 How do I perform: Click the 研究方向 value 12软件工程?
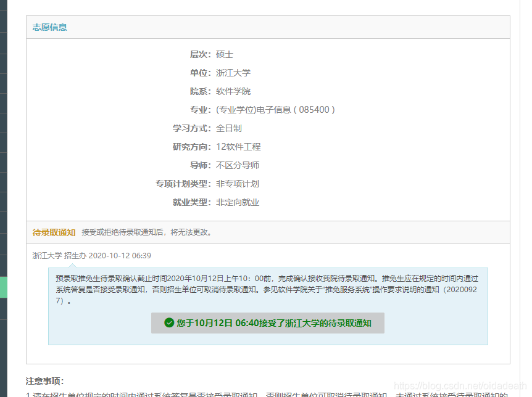[238, 147]
